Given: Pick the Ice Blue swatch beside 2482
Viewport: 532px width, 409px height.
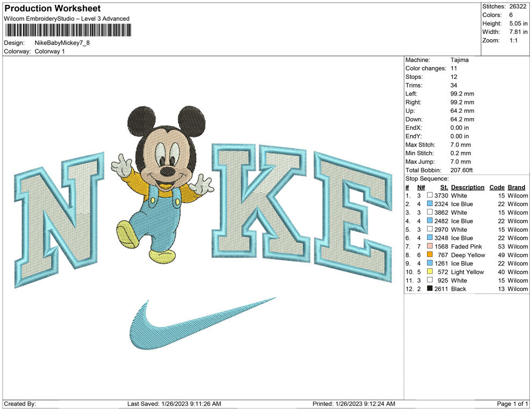Looking at the screenshot, I should (x=429, y=221).
